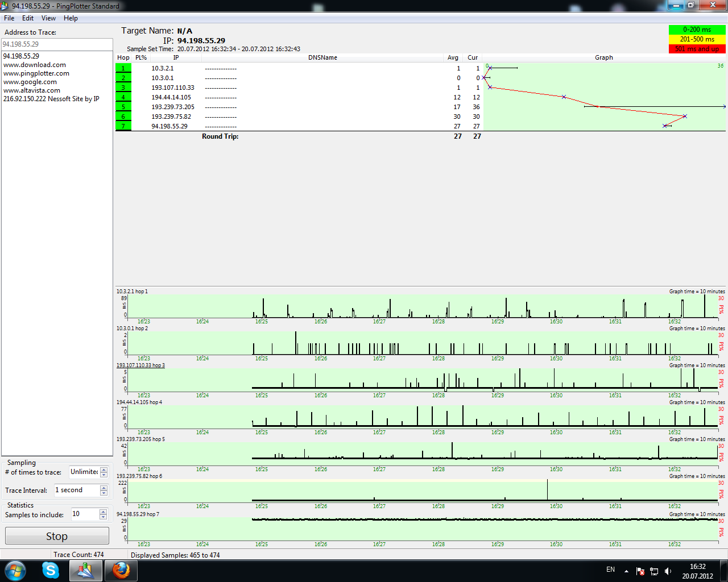Select www.google.com in the address list

[30, 82]
